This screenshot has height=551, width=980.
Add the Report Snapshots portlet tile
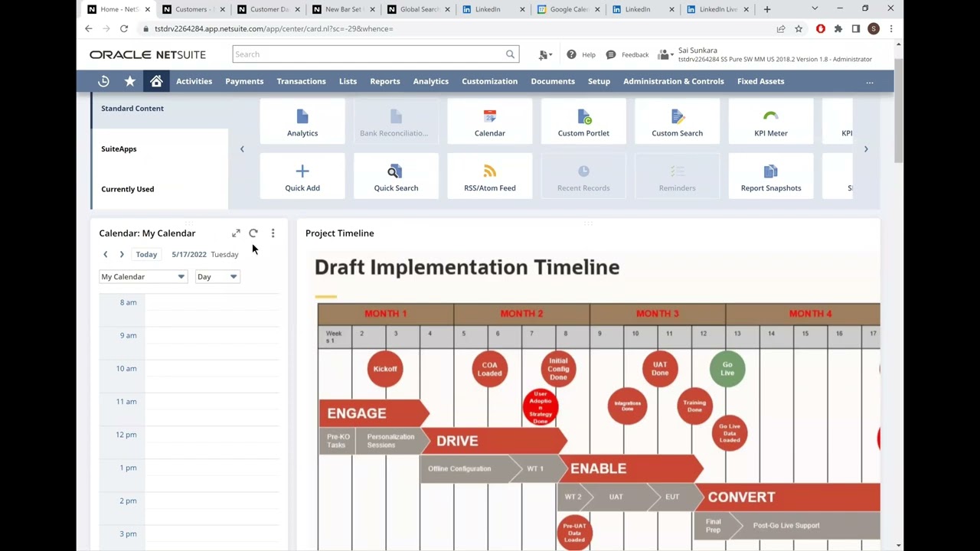(x=771, y=177)
